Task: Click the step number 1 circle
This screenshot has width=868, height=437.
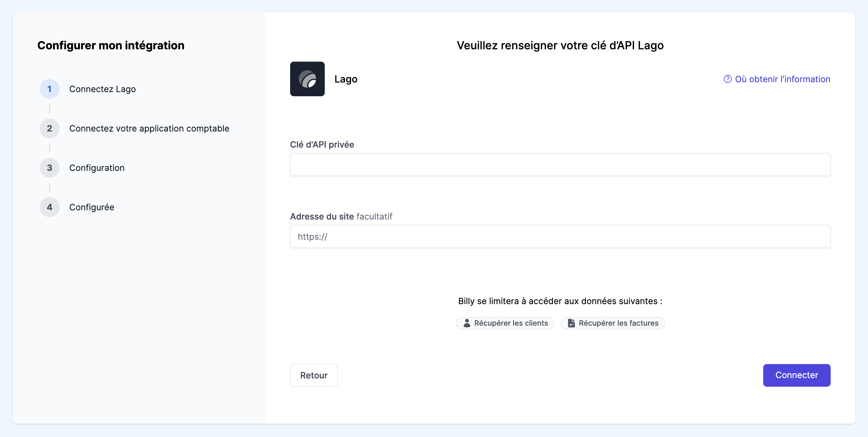Action: coord(50,89)
